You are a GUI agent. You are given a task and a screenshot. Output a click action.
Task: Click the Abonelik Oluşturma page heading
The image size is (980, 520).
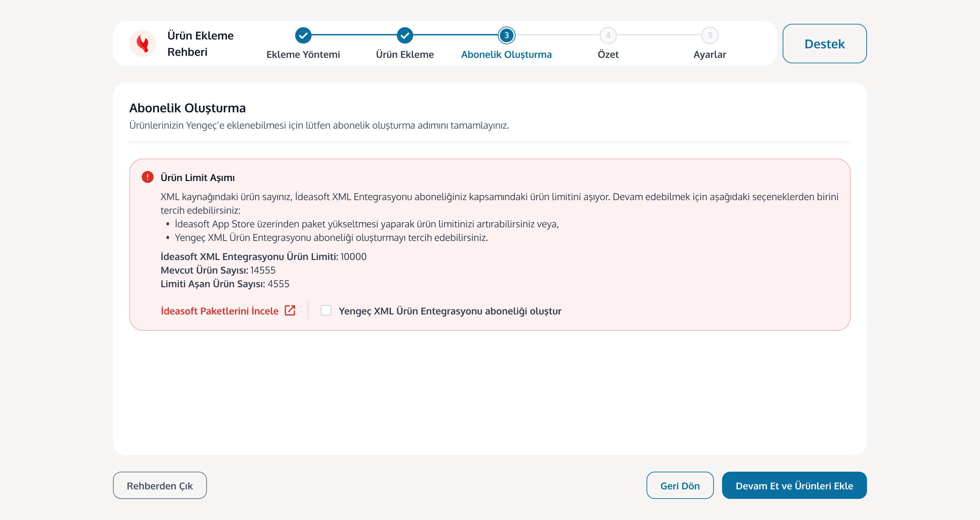tap(187, 108)
